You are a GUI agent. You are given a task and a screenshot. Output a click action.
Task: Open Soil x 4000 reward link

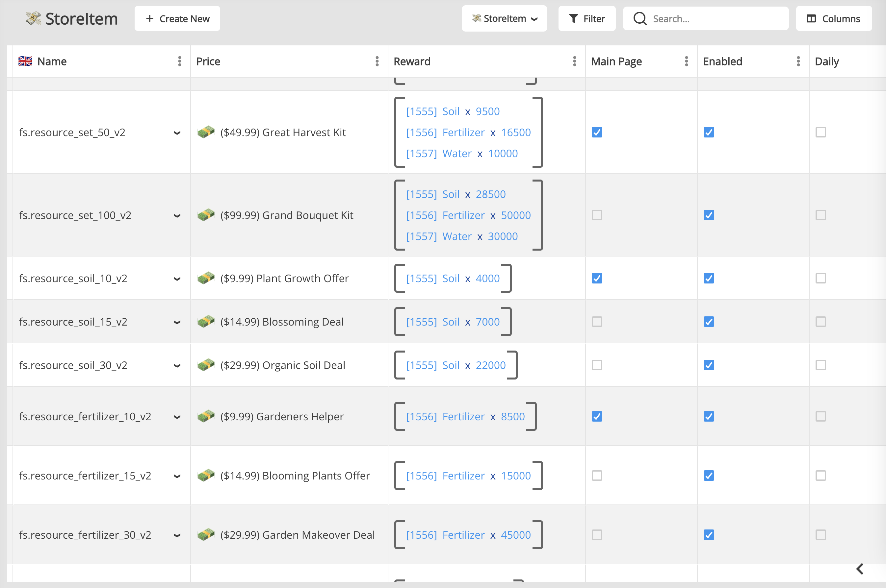453,278
